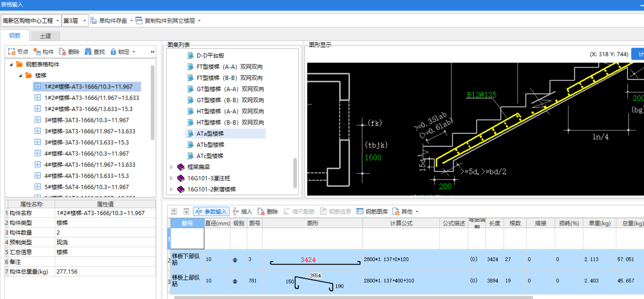Click the 删除 icon in rebar toolbar
Image resolution: width=644 pixels, height=299 pixels.
click(261, 211)
